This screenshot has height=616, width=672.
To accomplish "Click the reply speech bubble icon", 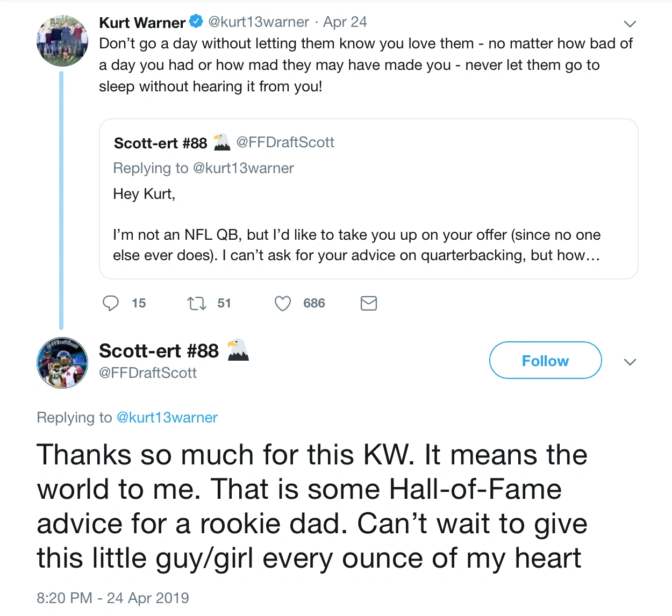I will tap(111, 303).
